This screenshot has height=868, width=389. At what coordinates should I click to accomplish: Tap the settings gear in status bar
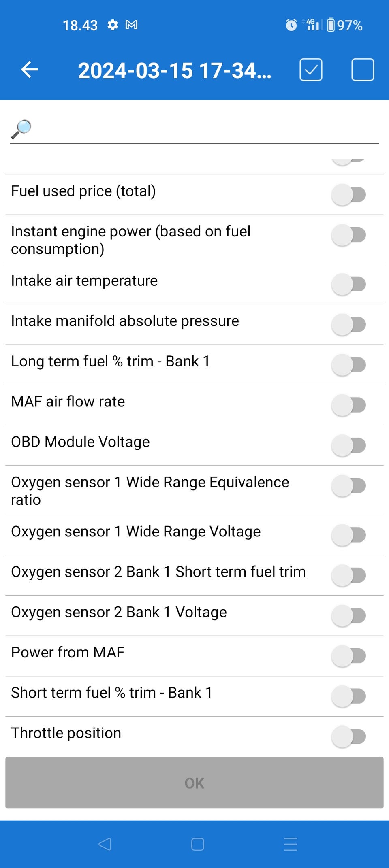click(x=113, y=25)
